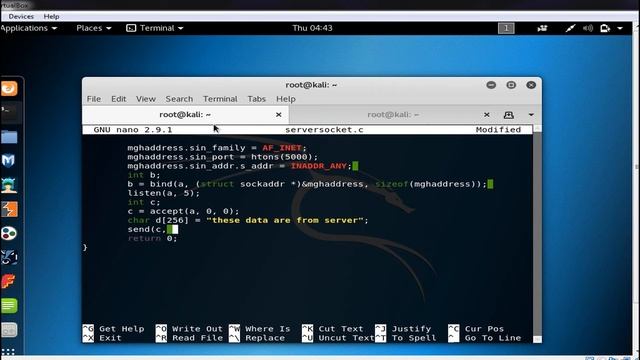Close the first root@kali tab
This screenshot has height=360, width=640.
pyautogui.click(x=278, y=115)
